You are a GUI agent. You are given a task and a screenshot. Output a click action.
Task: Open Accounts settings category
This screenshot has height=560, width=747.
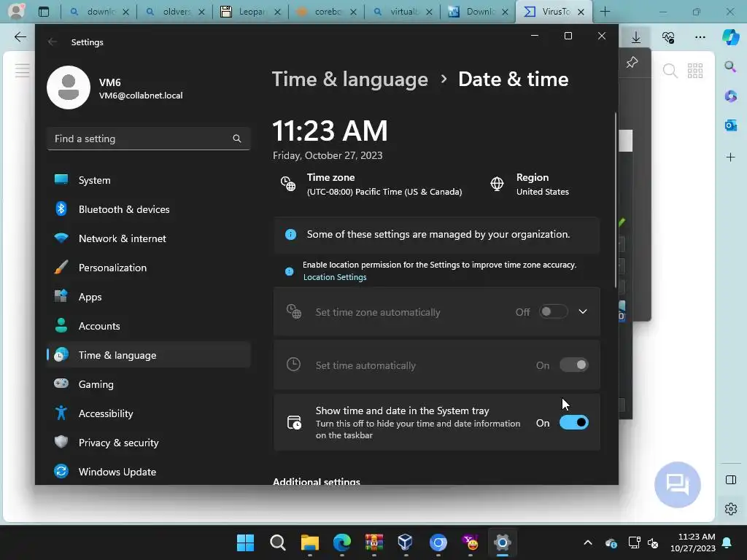[x=149, y=326]
